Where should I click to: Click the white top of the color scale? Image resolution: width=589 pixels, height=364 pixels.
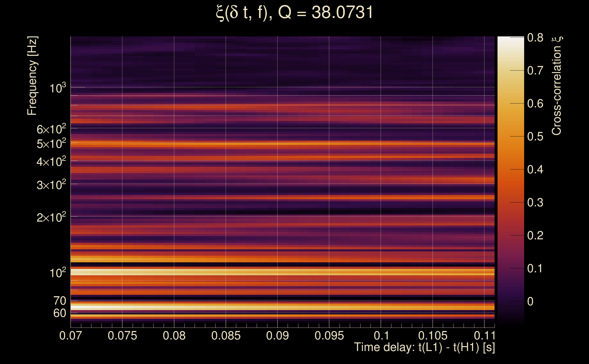click(x=510, y=40)
